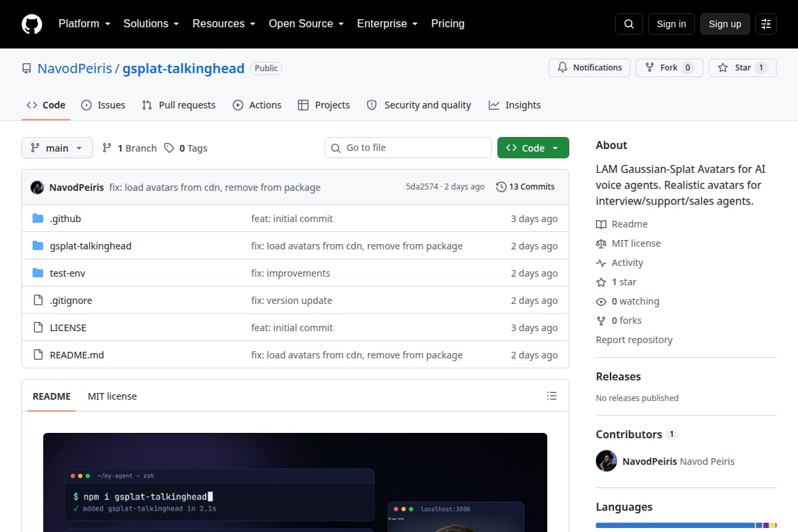Open 'fix: version update' commit message

(292, 301)
